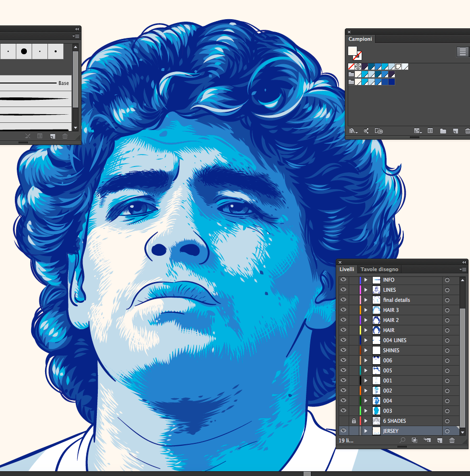The image size is (470, 476).
Task: Hide the HAIR 2 layer
Action: 343,320
